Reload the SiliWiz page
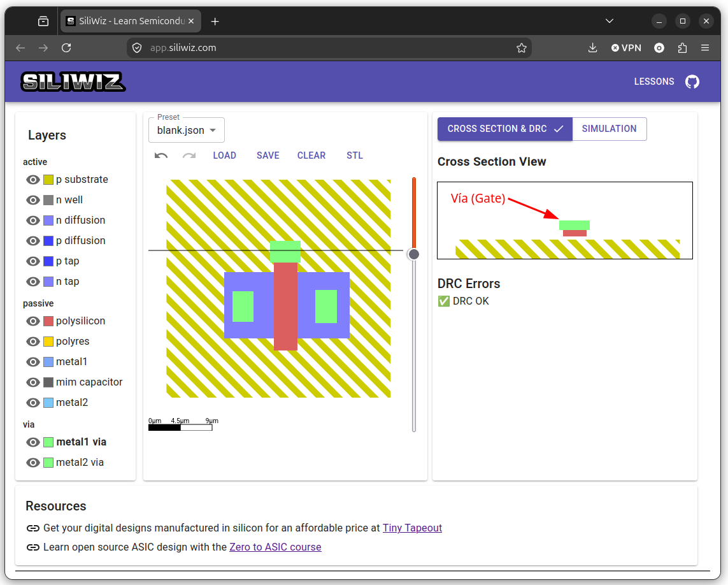728x585 pixels. coord(66,48)
